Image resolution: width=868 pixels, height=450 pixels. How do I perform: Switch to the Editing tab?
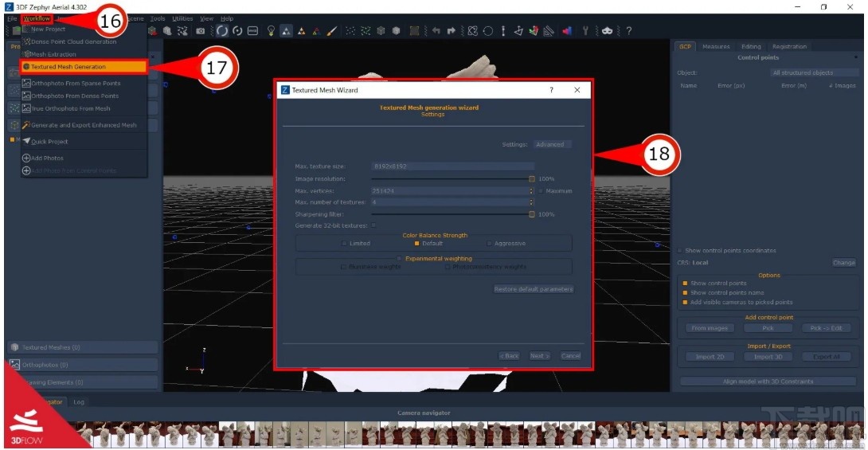[751, 46]
